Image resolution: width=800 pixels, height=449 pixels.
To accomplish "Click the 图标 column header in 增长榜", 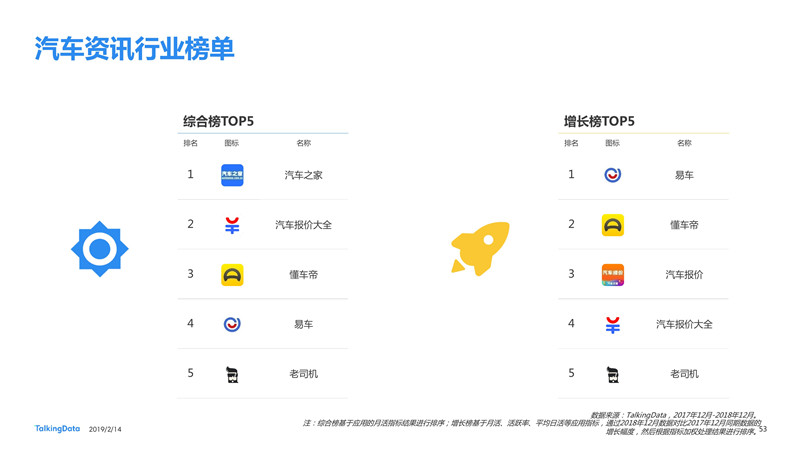I will [x=612, y=143].
